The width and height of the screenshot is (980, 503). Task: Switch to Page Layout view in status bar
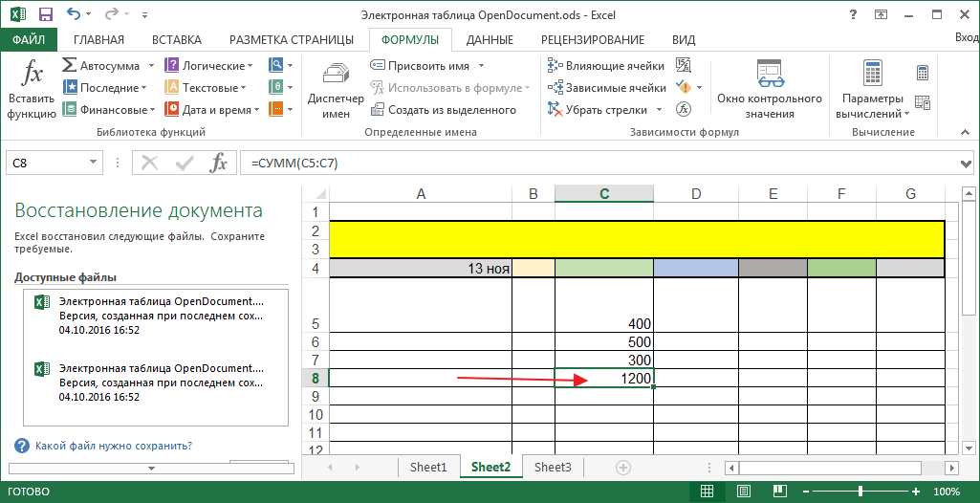[744, 491]
